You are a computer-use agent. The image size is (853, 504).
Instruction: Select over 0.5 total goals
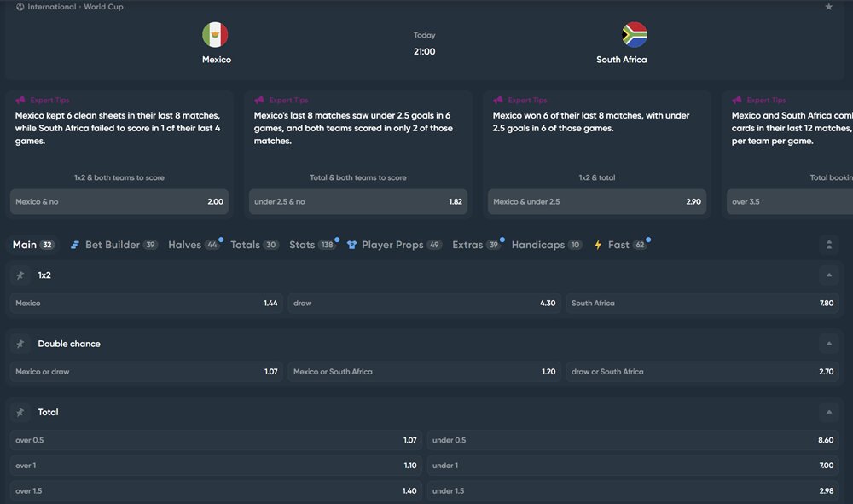[x=216, y=440]
